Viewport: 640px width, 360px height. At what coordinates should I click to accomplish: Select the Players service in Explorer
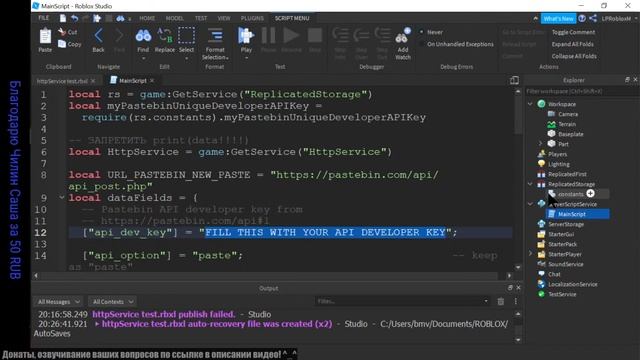[x=557, y=154]
